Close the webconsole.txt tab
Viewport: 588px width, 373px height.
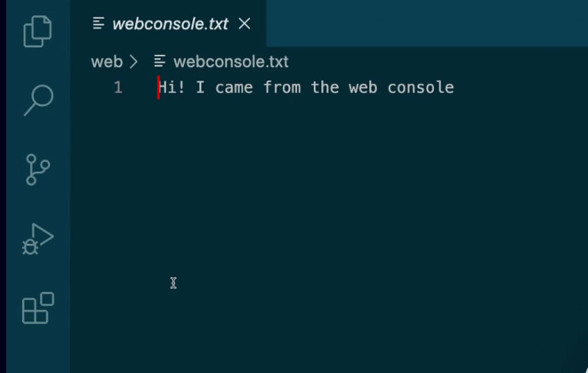pos(244,24)
